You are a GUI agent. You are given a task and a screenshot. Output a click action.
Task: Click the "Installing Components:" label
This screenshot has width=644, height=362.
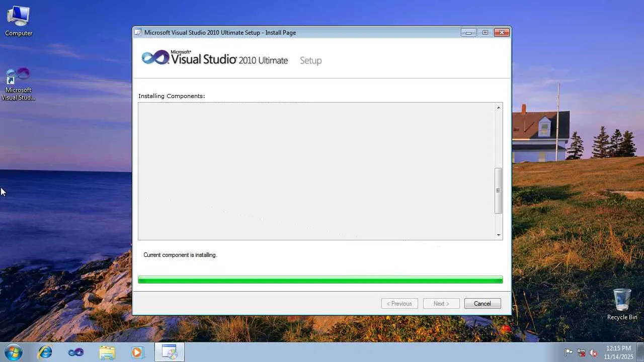(x=172, y=96)
